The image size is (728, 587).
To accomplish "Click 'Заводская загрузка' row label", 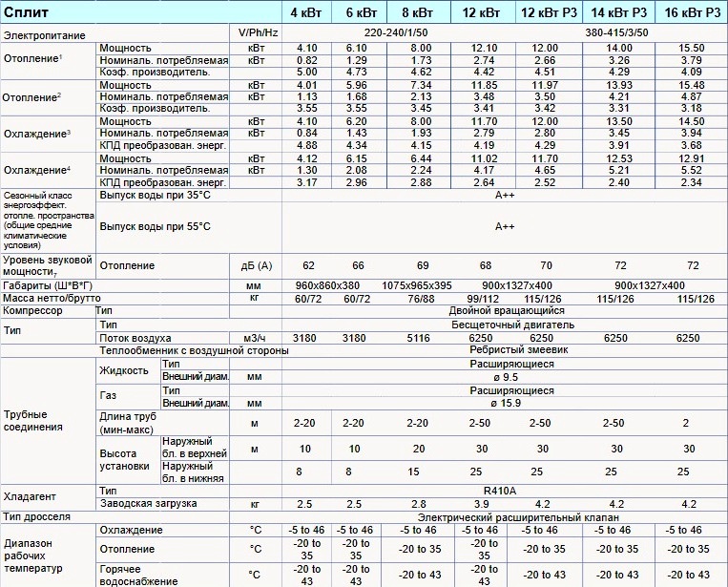I will (x=149, y=503).
